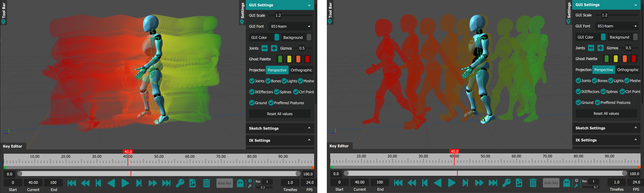Toggle Lights checkbox in left window
The image size is (644, 193).
tap(284, 81)
